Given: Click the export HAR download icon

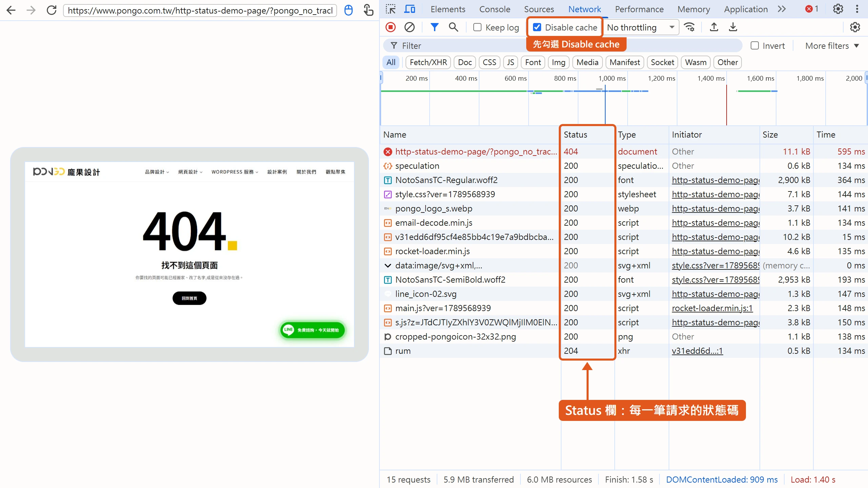Looking at the screenshot, I should point(733,27).
